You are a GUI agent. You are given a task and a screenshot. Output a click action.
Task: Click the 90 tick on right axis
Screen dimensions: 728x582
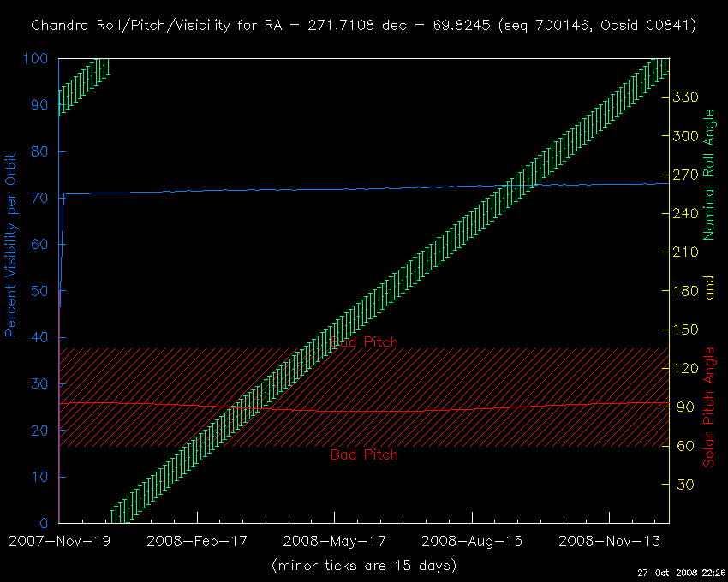[683, 407]
